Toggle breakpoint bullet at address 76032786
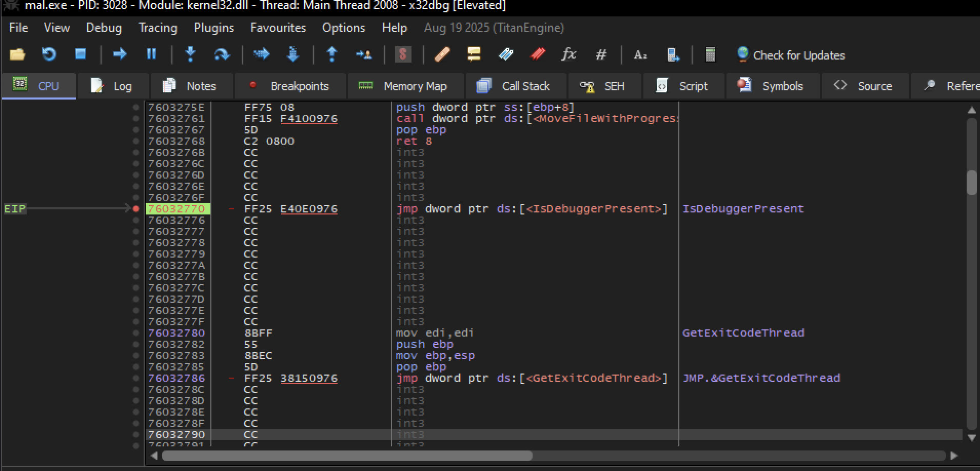980x471 pixels. [x=136, y=378]
